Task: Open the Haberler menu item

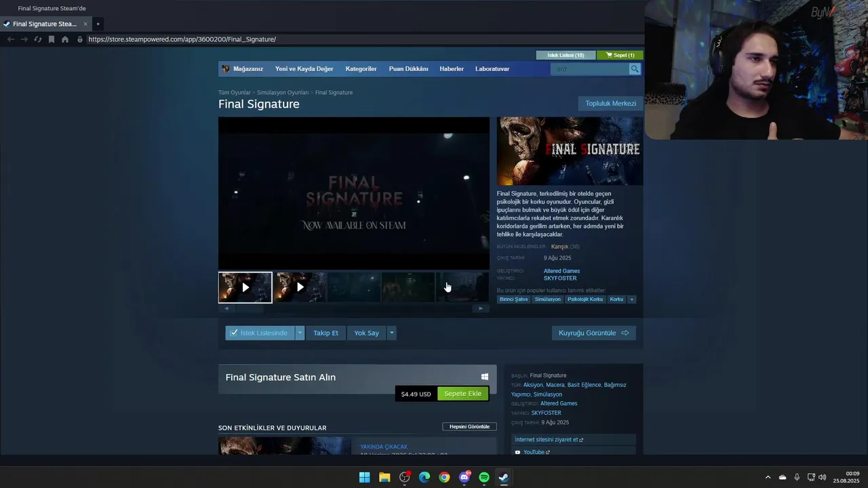Action: (x=452, y=68)
